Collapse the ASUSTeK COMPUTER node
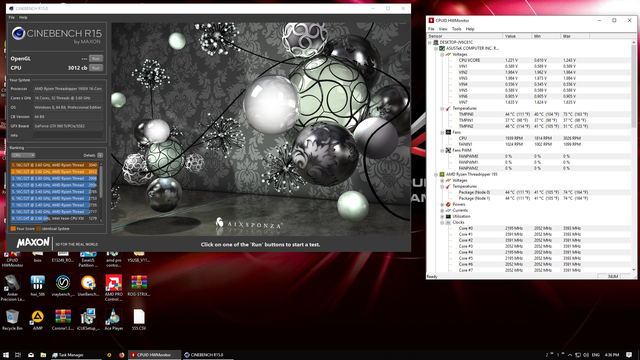640x360 pixels. click(436, 48)
